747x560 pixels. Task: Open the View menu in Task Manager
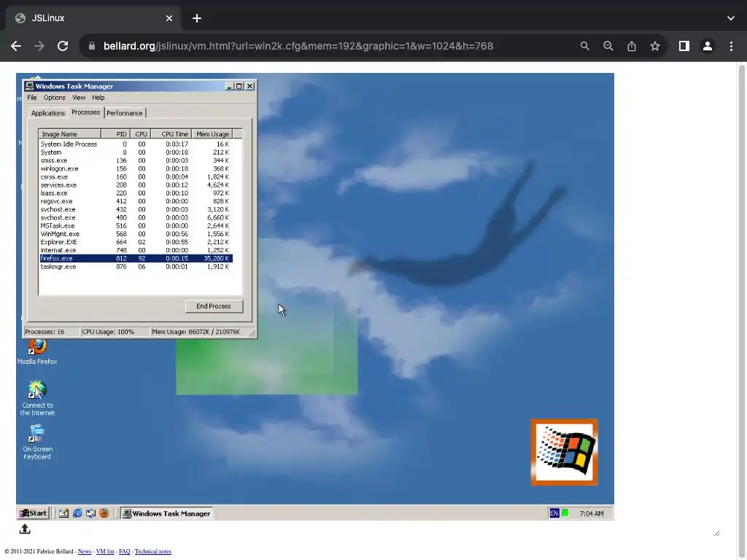(x=79, y=98)
